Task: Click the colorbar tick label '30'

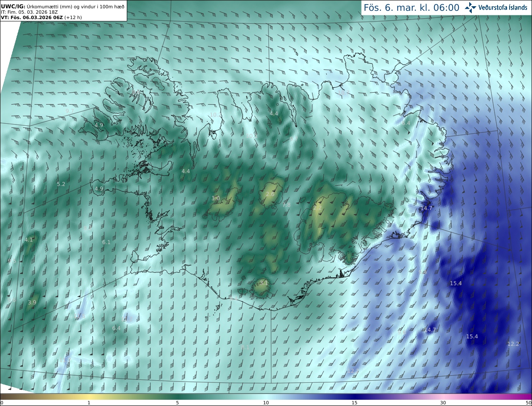Action: (443, 403)
